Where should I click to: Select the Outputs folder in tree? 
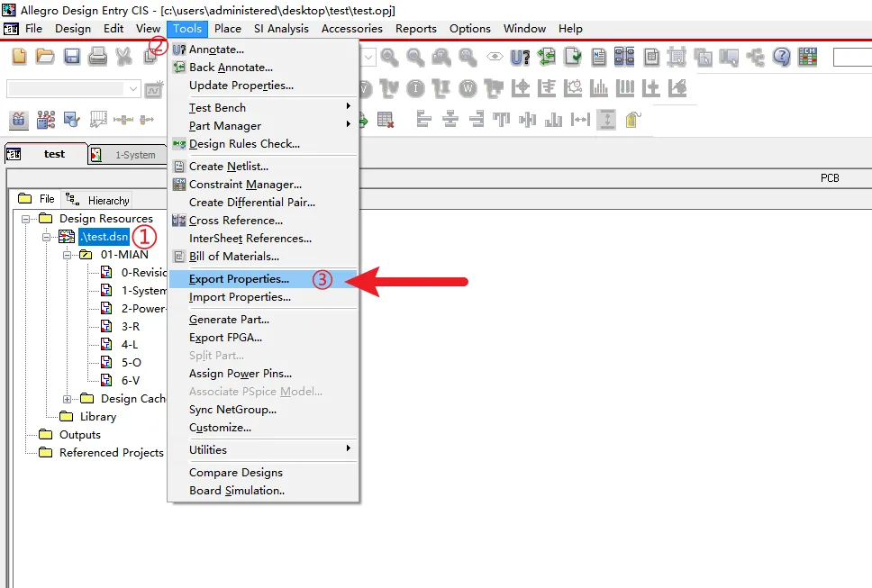[79, 435]
